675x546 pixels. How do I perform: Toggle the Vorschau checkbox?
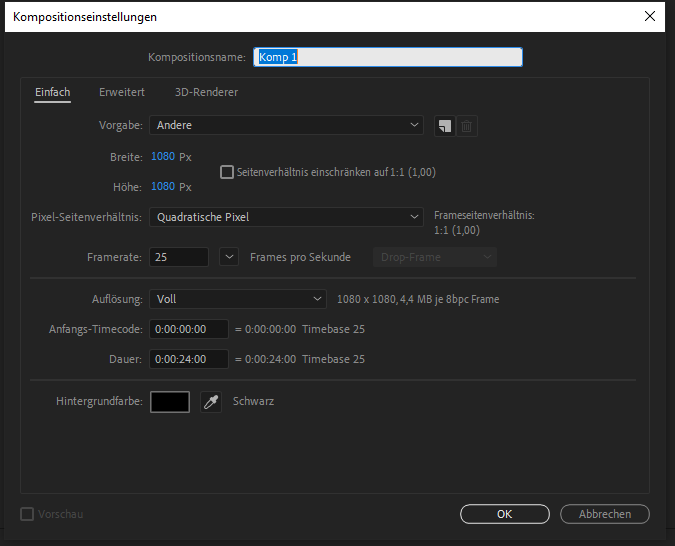click(x=27, y=514)
